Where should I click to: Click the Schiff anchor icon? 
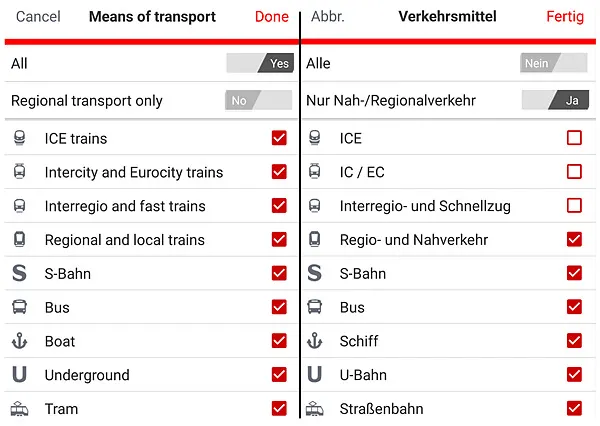pyautogui.click(x=314, y=341)
